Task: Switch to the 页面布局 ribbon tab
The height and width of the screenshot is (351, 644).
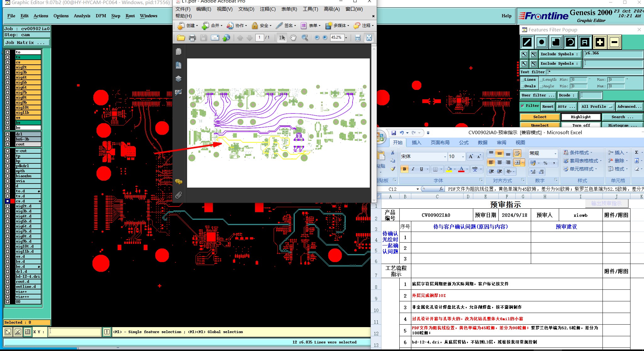Action: (440, 143)
